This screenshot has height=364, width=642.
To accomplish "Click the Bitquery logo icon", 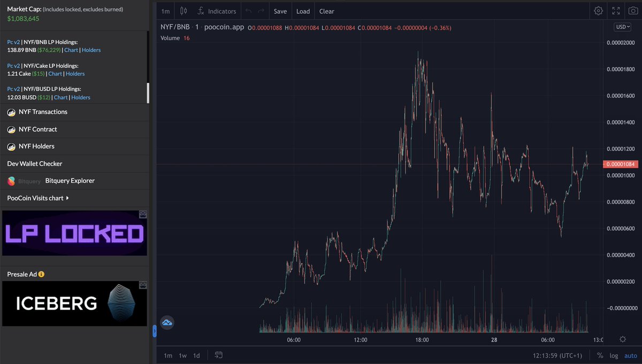I will point(11,181).
